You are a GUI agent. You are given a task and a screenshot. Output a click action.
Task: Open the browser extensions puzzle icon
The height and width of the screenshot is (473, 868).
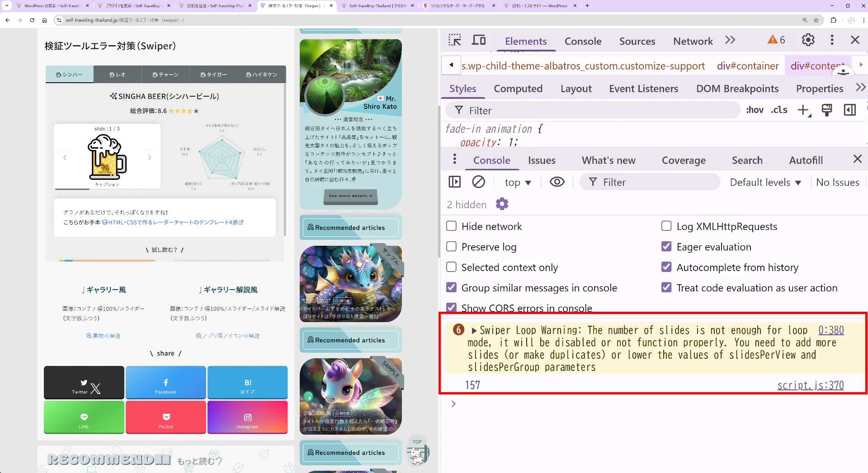click(x=834, y=20)
